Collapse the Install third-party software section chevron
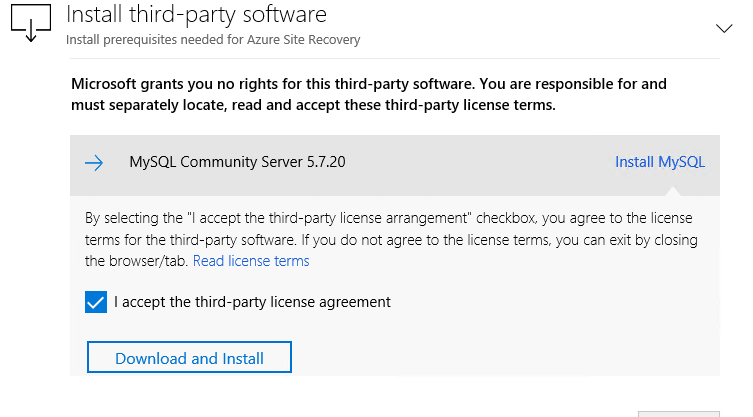This screenshot has height=417, width=753. pyautogui.click(x=724, y=28)
